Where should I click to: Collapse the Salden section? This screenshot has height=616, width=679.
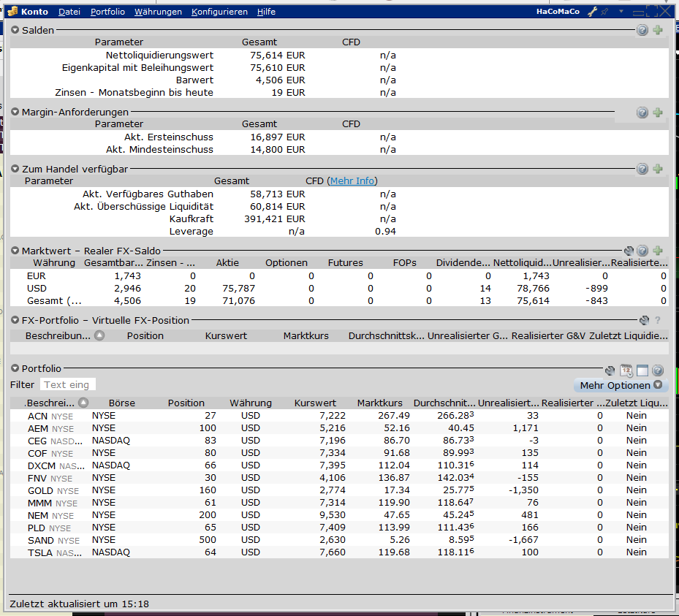15,30
